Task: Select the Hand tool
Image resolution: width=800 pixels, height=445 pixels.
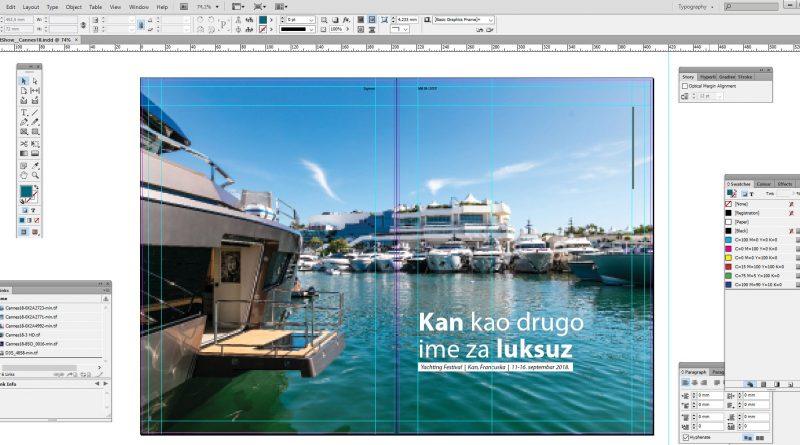Action: (23, 176)
